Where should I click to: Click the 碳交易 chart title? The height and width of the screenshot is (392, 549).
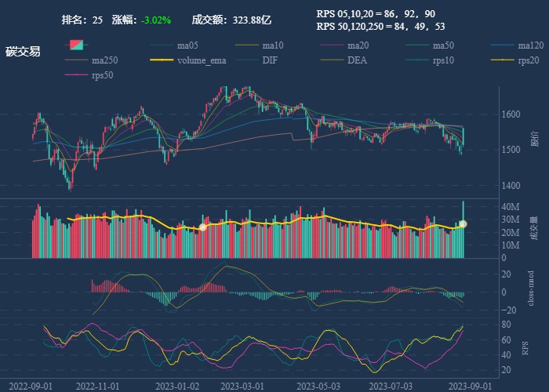coord(23,52)
